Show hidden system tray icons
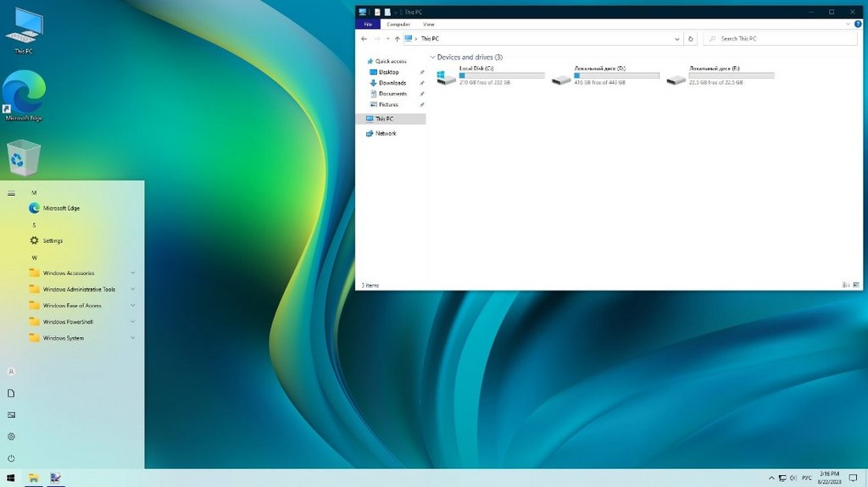This screenshot has width=868, height=487. pos(771,479)
